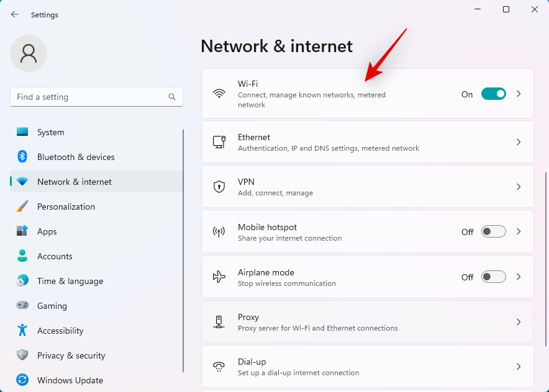
Task: Focus the Find a setting search box
Action: pos(90,97)
